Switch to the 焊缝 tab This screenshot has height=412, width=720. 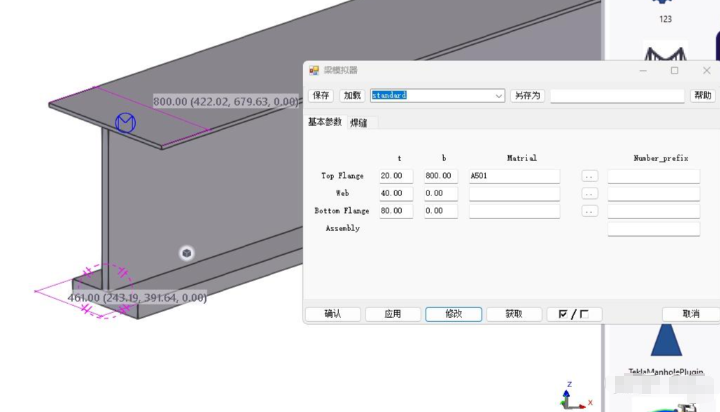click(358, 123)
